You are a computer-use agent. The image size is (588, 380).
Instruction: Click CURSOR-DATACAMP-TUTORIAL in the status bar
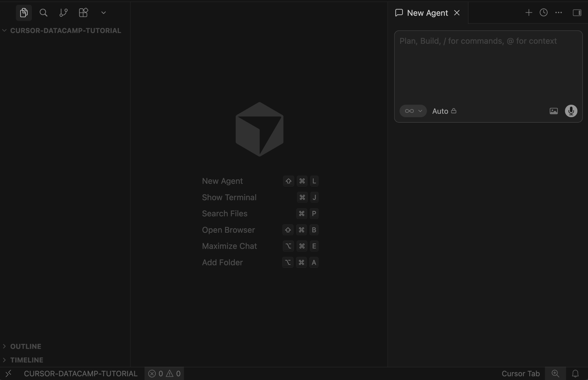click(x=81, y=373)
